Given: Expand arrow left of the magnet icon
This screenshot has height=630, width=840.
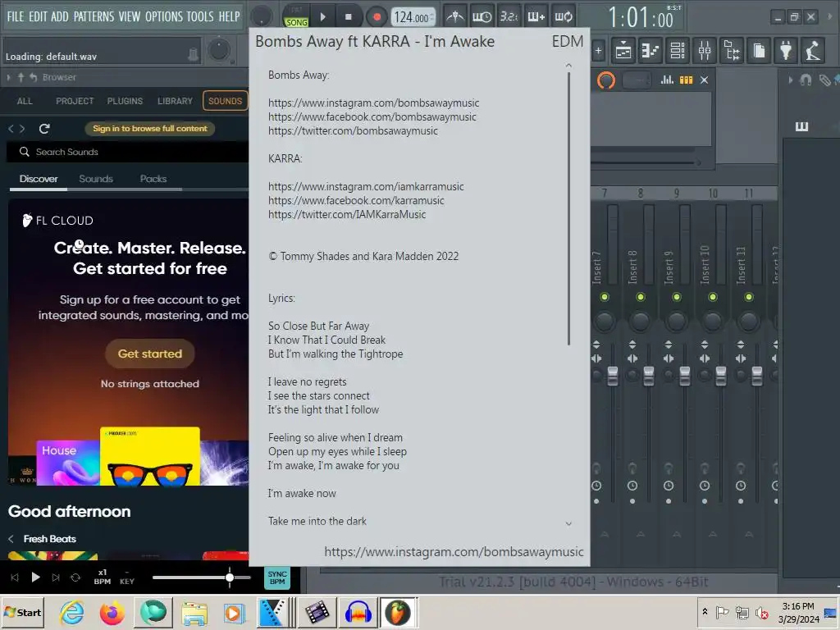Looking at the screenshot, I should [x=790, y=80].
